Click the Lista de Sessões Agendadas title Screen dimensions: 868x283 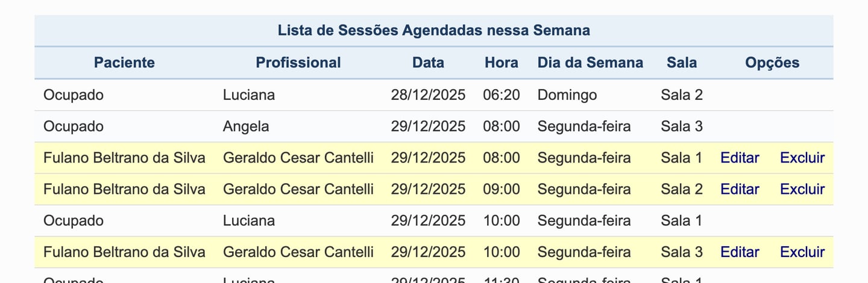[433, 30]
